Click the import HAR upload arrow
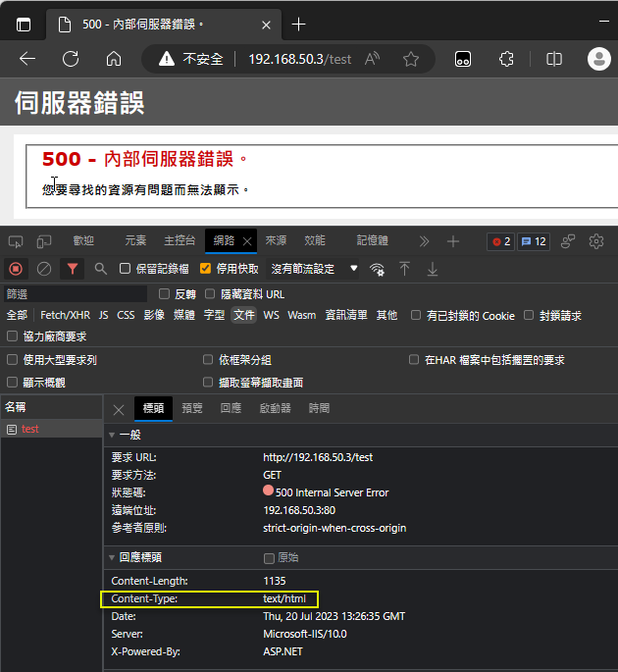The image size is (618, 672). [404, 268]
